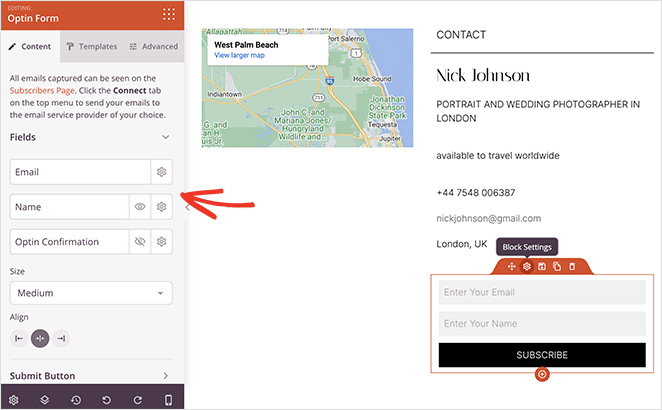Collapse the Fields section
Image resolution: width=662 pixels, height=410 pixels.
[x=165, y=137]
